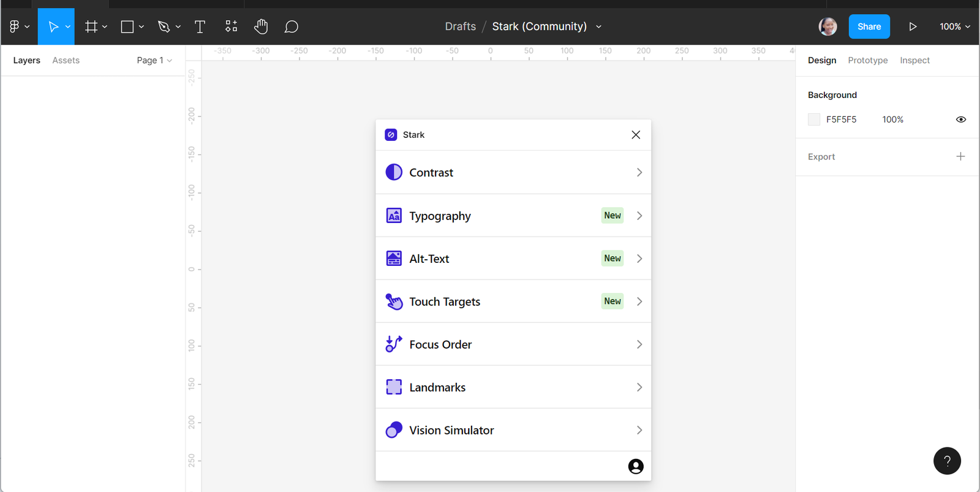Click the Vision Simulator circles icon

[394, 430]
